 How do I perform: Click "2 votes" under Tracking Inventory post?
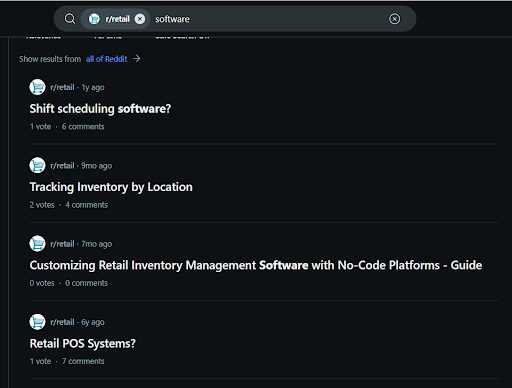42,205
